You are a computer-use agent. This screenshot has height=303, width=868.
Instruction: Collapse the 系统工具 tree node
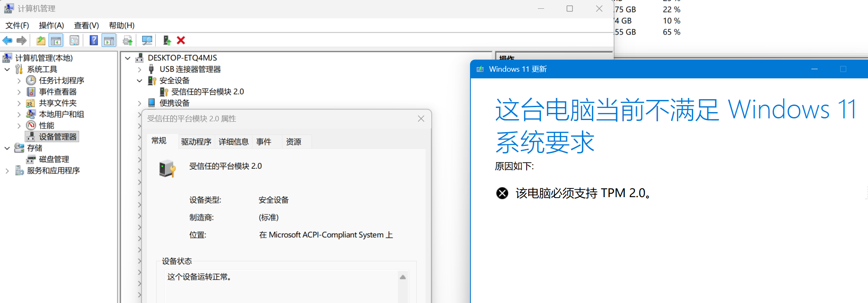coord(7,69)
